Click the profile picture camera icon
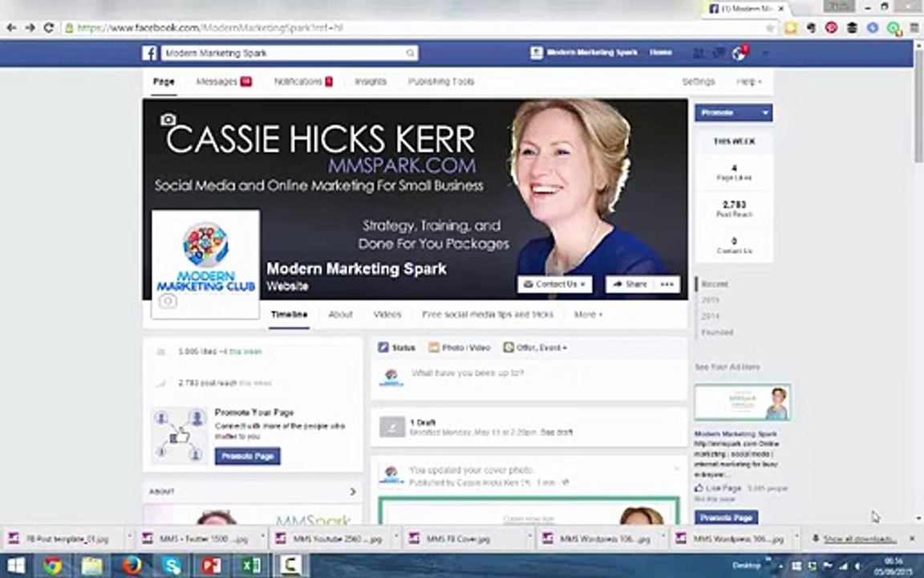924x578 pixels. click(168, 301)
